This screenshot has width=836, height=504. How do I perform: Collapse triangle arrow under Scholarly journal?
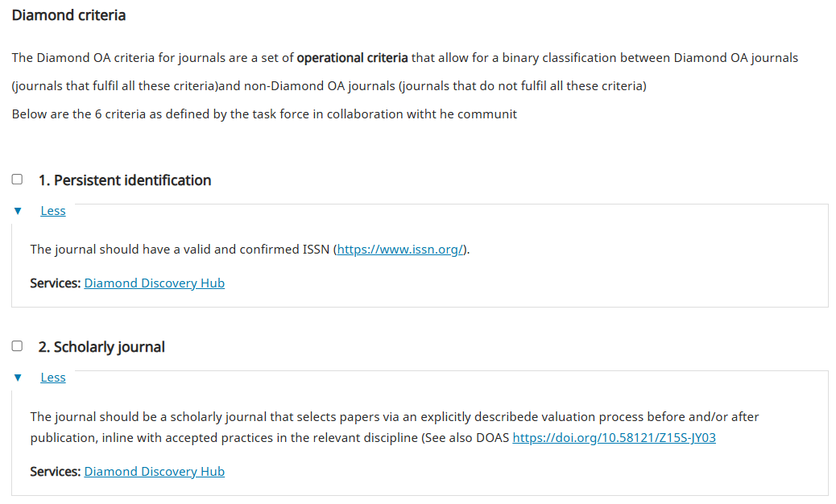[18, 378]
